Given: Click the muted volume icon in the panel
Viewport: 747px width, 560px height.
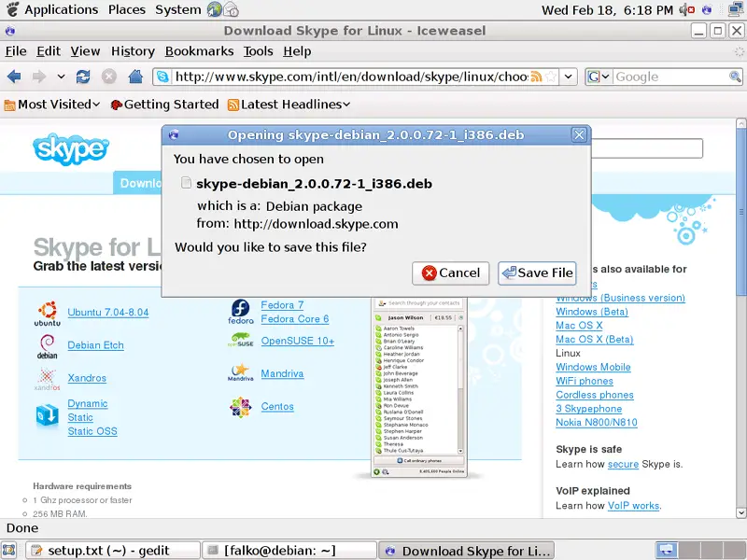Looking at the screenshot, I should [687, 9].
